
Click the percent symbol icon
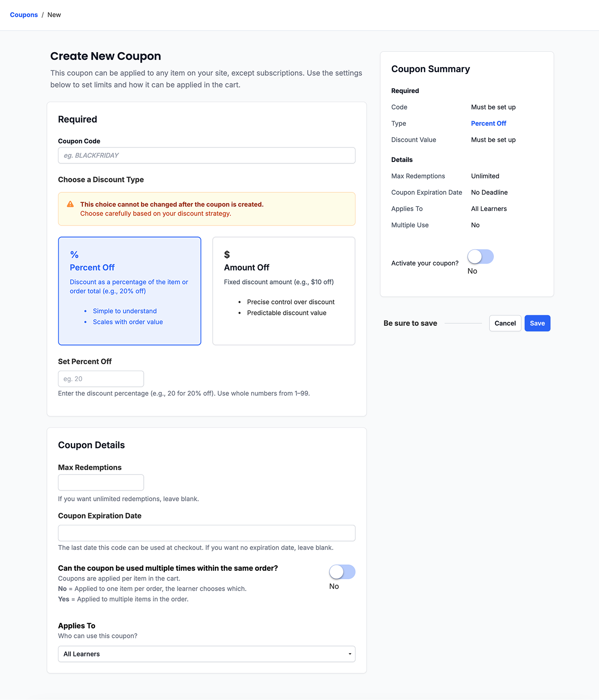(74, 255)
